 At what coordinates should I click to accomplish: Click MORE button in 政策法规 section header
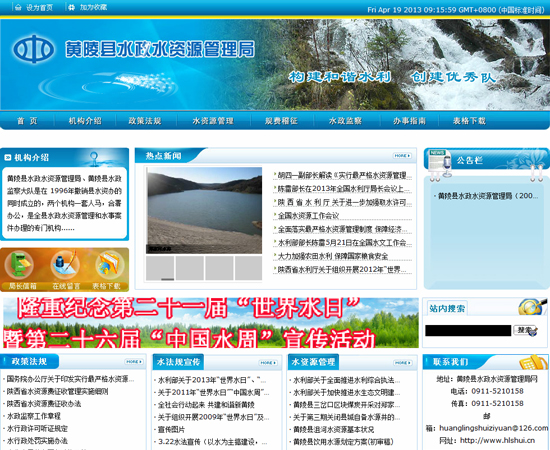[x=134, y=361]
